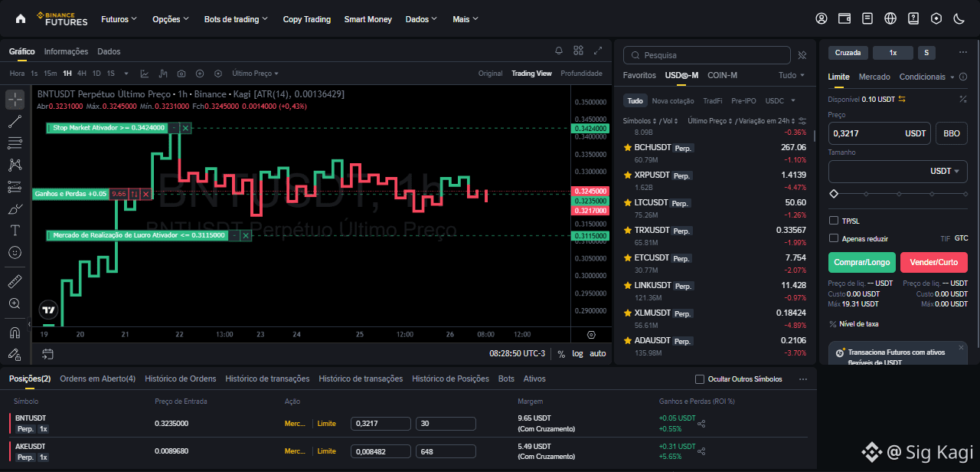Select the text annotation tool
This screenshot has height=472, width=980.
15,230
